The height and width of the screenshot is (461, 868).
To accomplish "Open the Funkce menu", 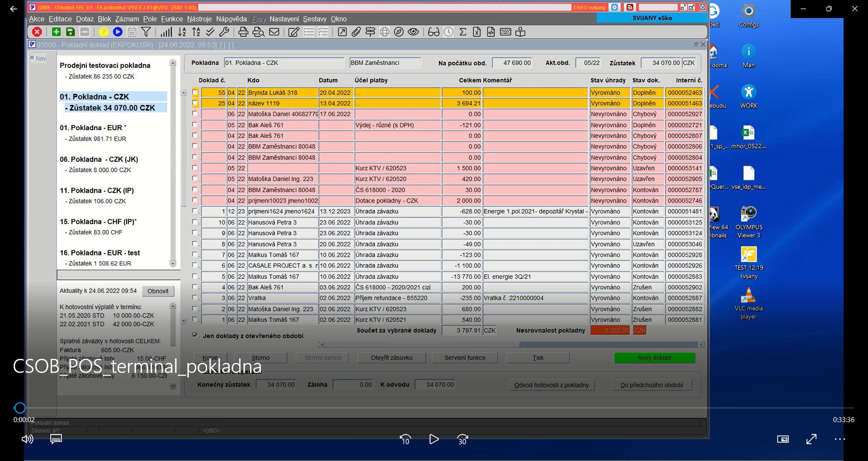I will point(172,19).
